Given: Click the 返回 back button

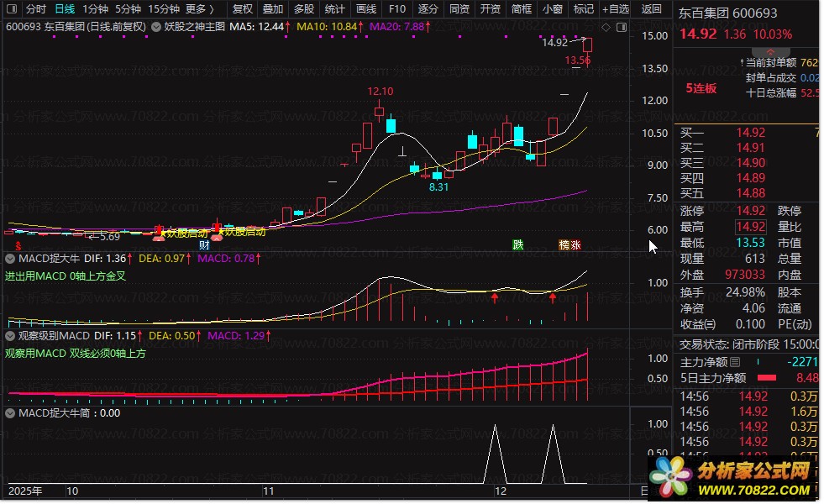Looking at the screenshot, I should pyautogui.click(x=652, y=9).
